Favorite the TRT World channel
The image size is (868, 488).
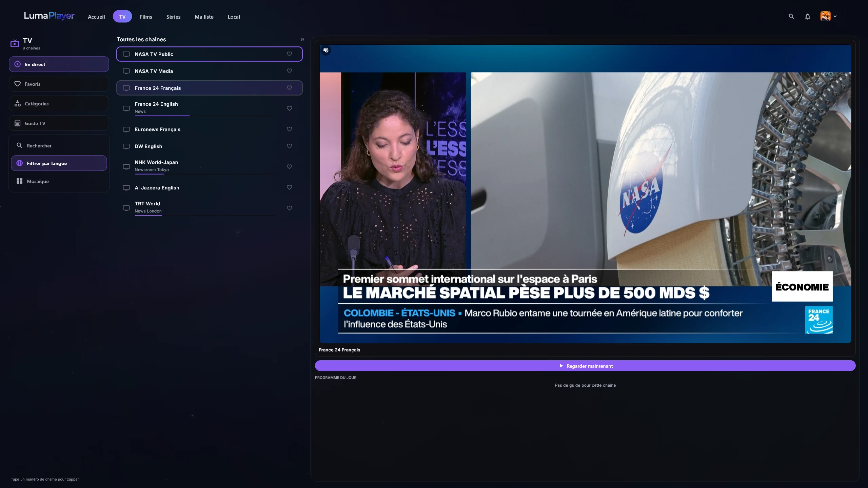(289, 208)
